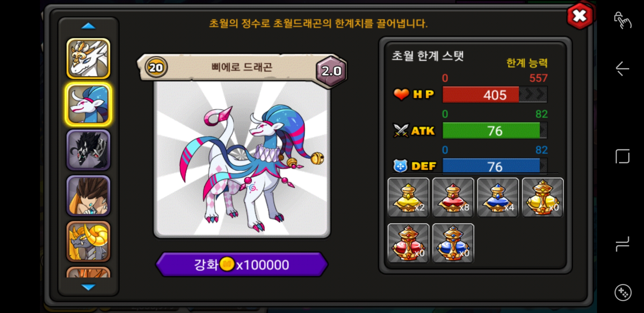Tap the Android back arrow
This screenshot has height=313, width=644.
pyautogui.click(x=622, y=69)
